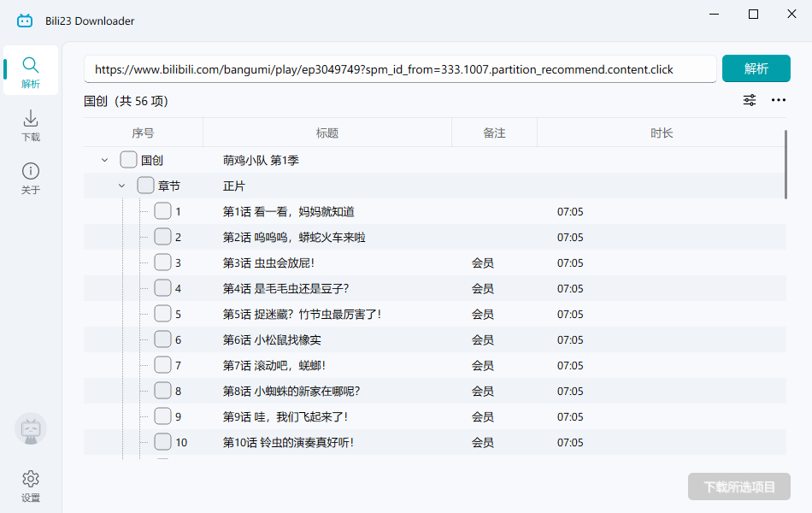This screenshot has width=812, height=513.
Task: Open the 设置 settings gear icon
Action: 31,479
